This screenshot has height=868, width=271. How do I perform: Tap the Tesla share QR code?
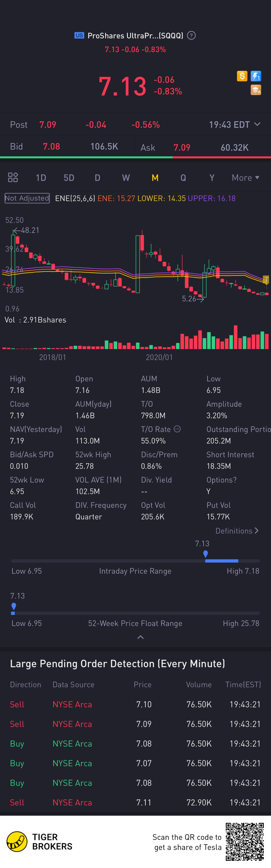click(245, 841)
